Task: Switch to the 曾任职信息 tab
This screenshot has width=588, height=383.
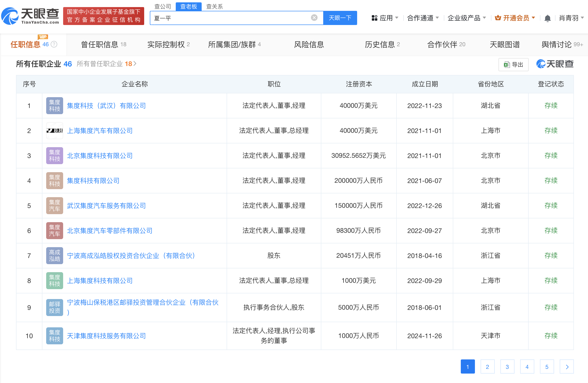Action: coord(103,45)
